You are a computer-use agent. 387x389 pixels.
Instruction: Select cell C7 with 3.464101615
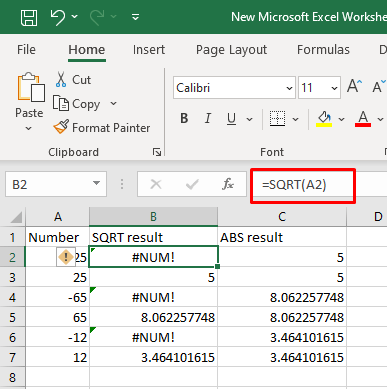point(282,357)
